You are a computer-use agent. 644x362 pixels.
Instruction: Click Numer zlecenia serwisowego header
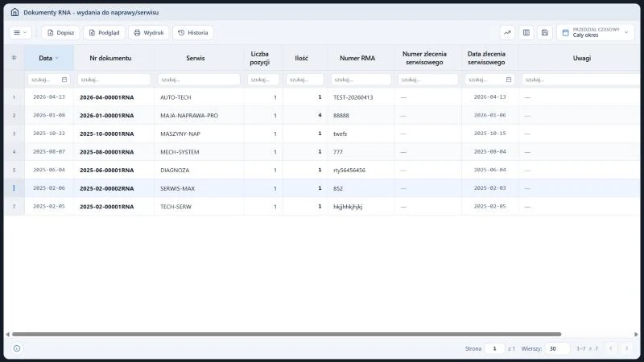click(424, 58)
